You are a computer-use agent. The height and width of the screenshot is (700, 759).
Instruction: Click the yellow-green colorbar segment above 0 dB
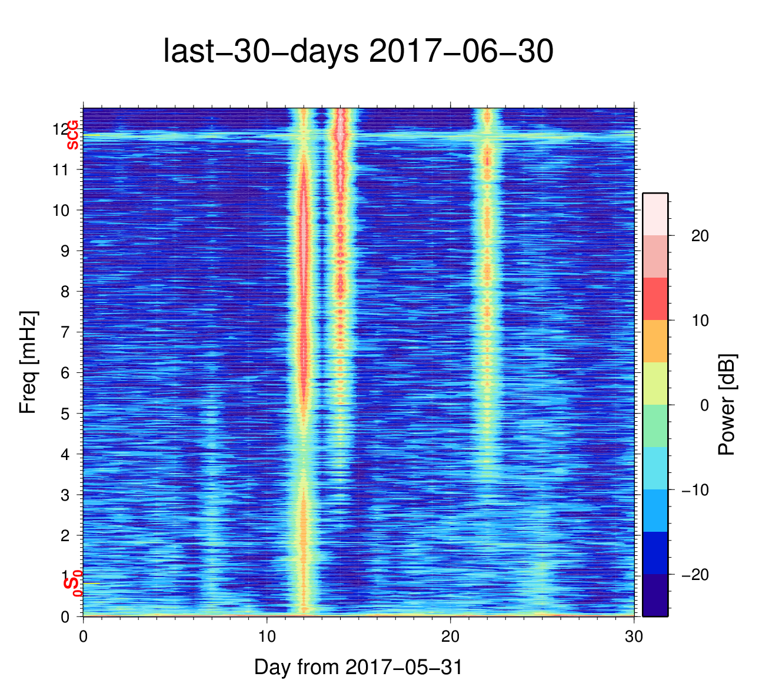(x=655, y=384)
